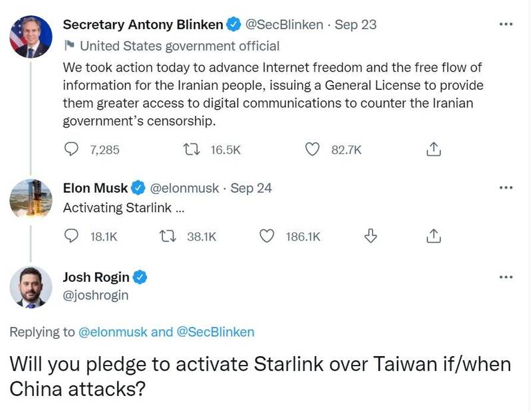532x412 pixels.
Task: Reply to Elon Musk's Starlink tweet
Action: pos(71,236)
